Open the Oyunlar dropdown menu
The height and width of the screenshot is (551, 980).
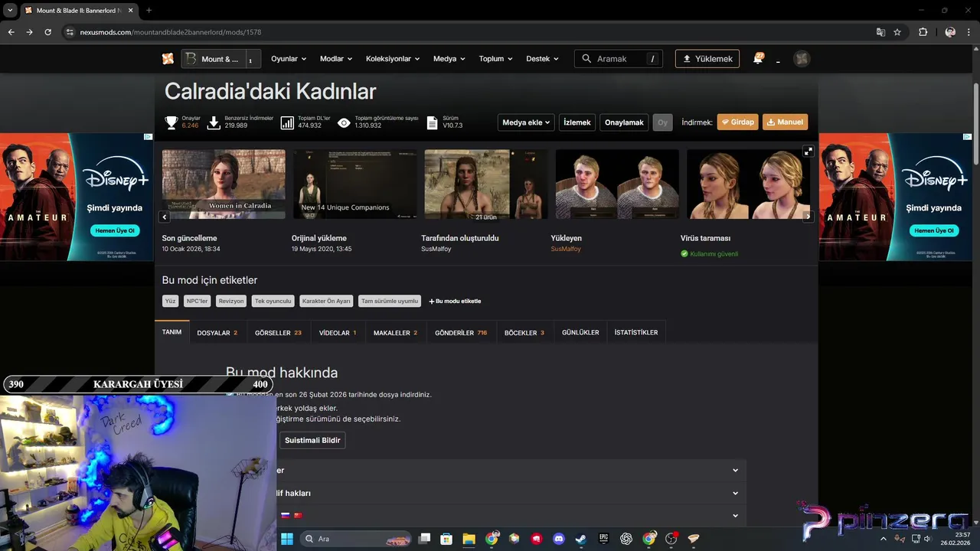(x=289, y=59)
